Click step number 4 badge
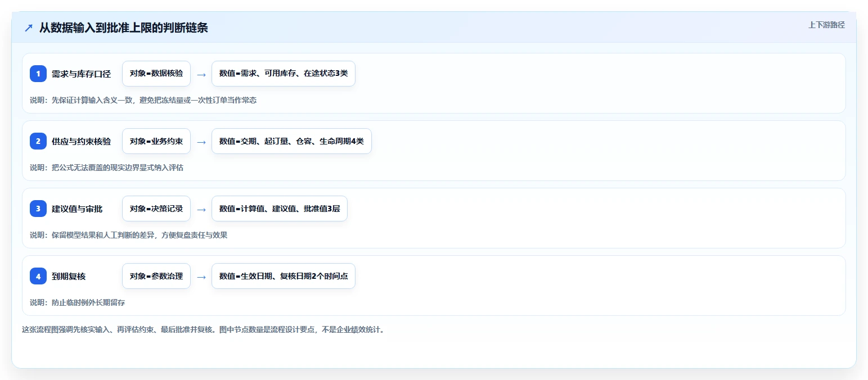Screen dimensions: 868x380 pyautogui.click(x=38, y=276)
